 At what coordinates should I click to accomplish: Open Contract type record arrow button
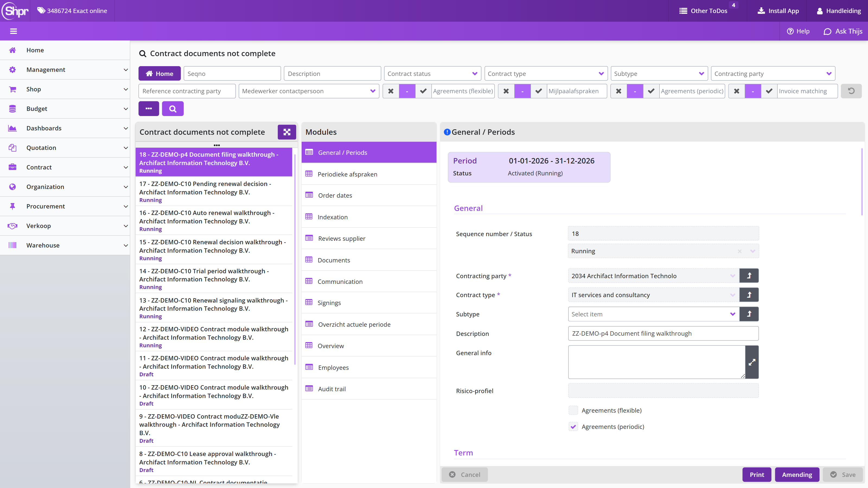749,295
